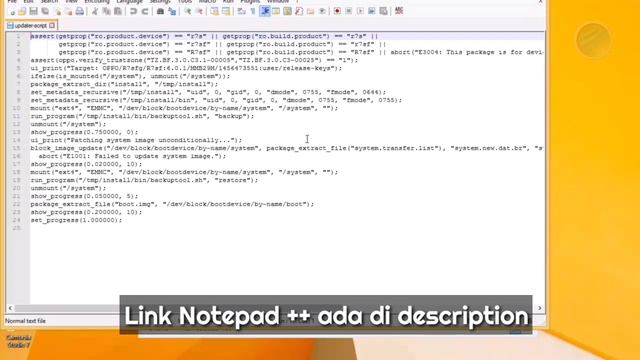640x360 pixels.
Task: Click the Close All toolbar icon
Action: pyautogui.click(x=68, y=11)
